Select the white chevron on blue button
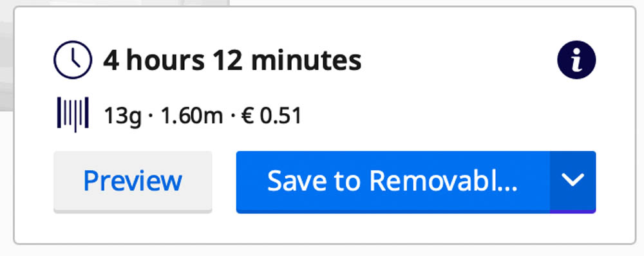Viewport: 644px width, 256px height. [573, 180]
